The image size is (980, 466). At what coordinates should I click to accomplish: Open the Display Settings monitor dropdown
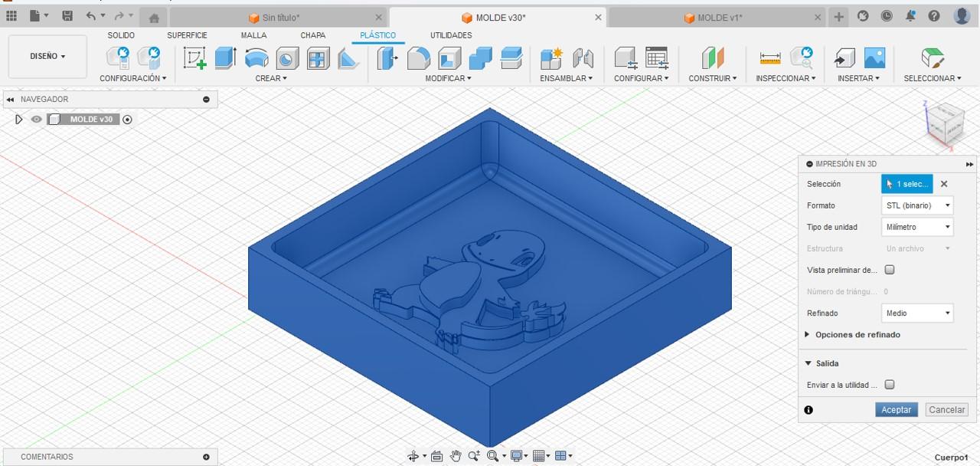point(519,456)
